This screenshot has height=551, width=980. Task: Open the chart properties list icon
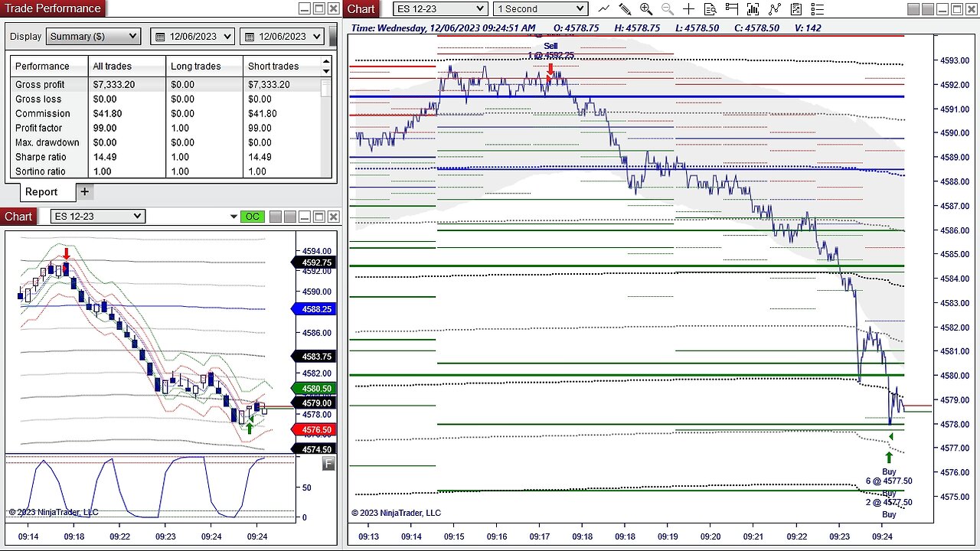pos(818,9)
